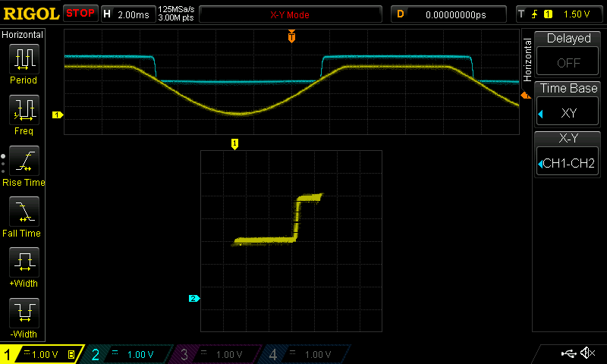This screenshot has width=607, height=364.
Task: Select the Fall Time measurement icon
Action: [24, 212]
